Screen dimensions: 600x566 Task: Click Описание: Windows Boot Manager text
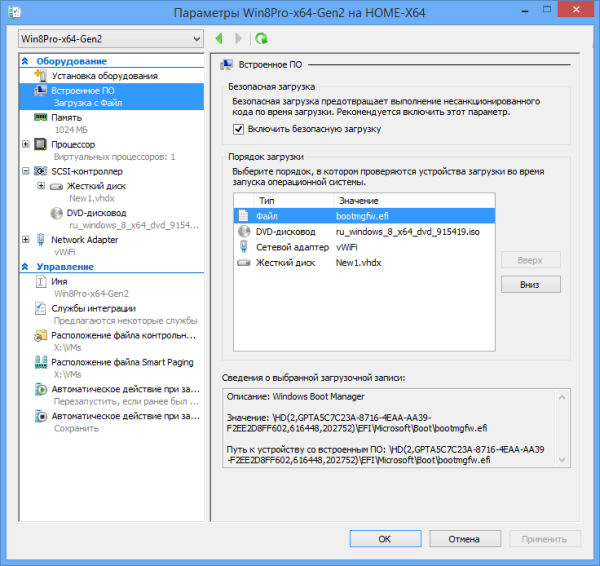point(295,396)
